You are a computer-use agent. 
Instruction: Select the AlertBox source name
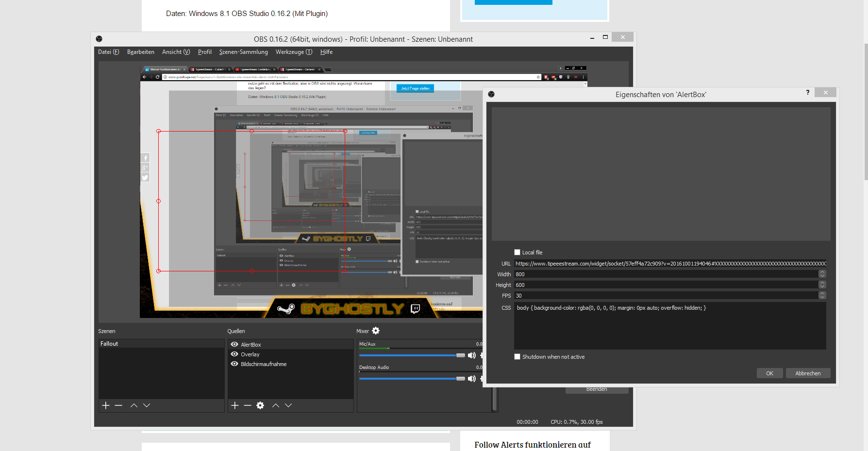(x=251, y=345)
